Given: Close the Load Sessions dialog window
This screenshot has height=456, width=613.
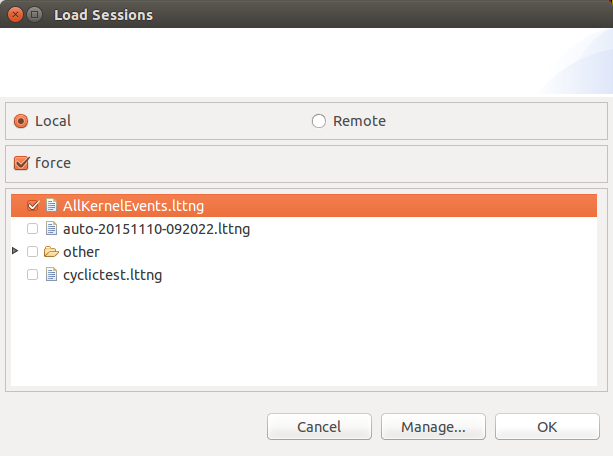Looking at the screenshot, I should pyautogui.click(x=15, y=15).
